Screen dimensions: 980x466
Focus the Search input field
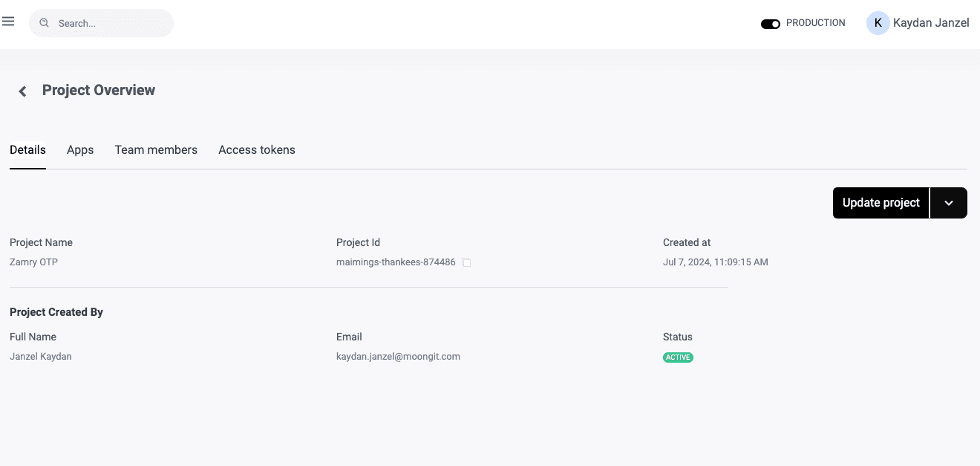tap(101, 23)
